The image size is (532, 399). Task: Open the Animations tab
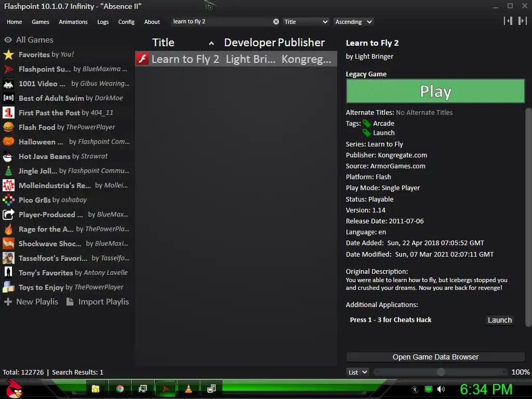73,22
